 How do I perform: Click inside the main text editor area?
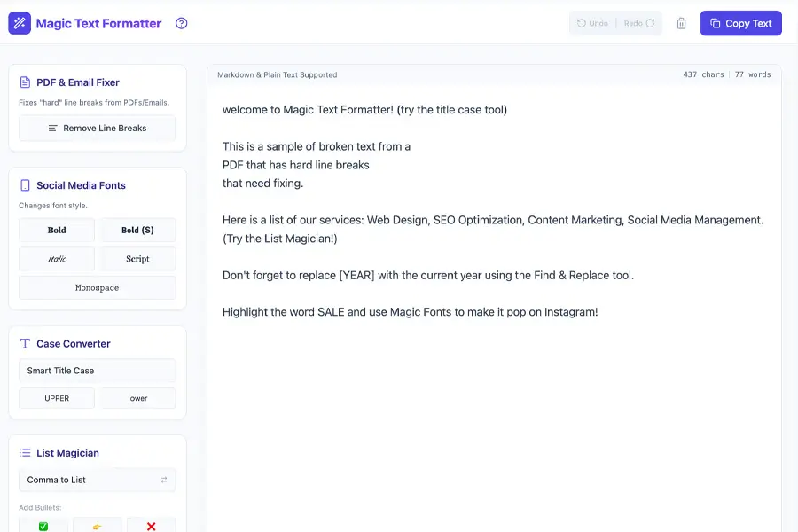tap(493, 399)
